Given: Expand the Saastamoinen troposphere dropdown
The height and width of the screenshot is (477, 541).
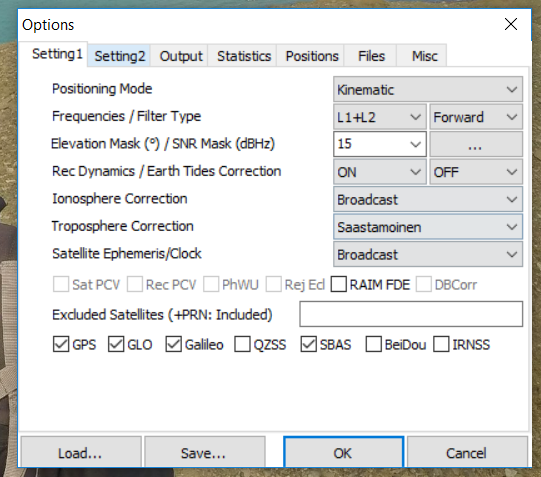Looking at the screenshot, I should click(428, 227).
